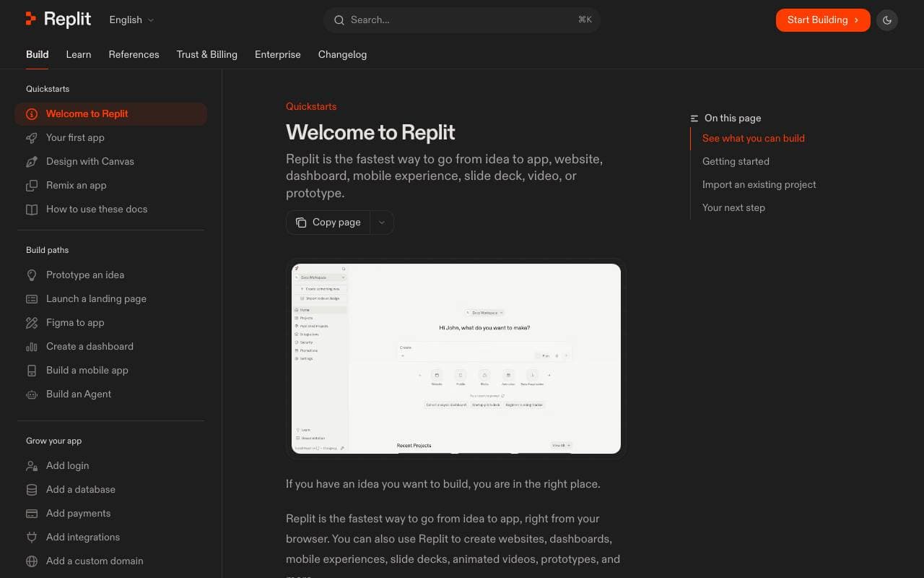Click the user lock icon for Add login

click(32, 466)
